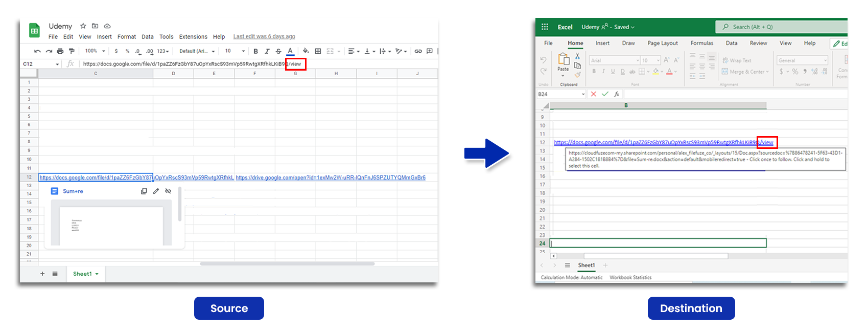Screen dimensions: 868x331
Task: Open horizontal align dropdown in Google Sheets
Action: (x=354, y=51)
